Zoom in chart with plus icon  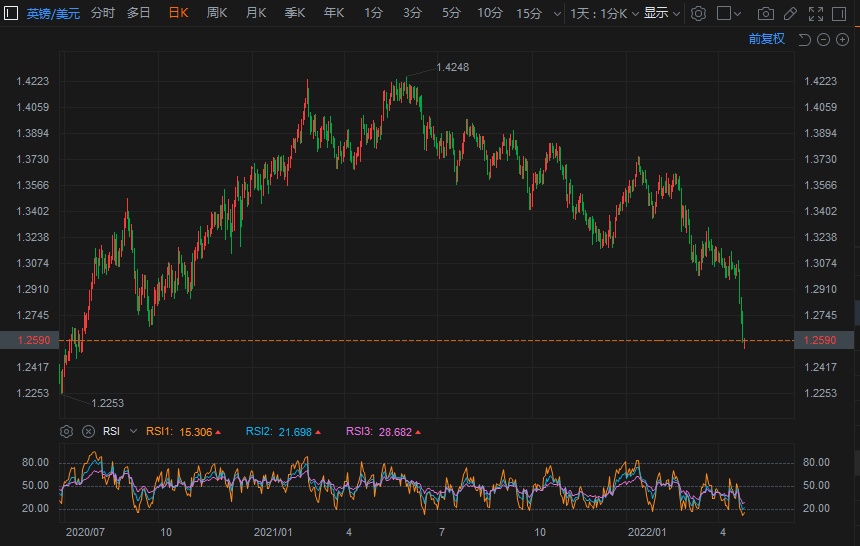point(842,39)
